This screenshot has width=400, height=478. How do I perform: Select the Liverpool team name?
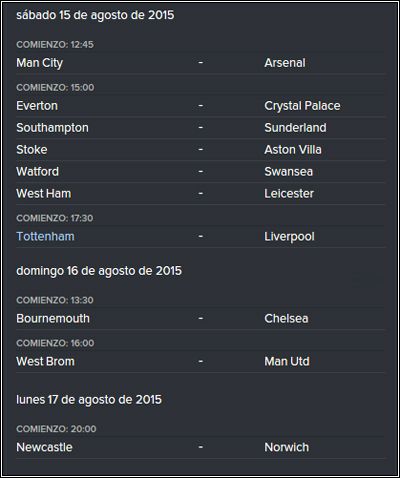pyautogui.click(x=289, y=237)
